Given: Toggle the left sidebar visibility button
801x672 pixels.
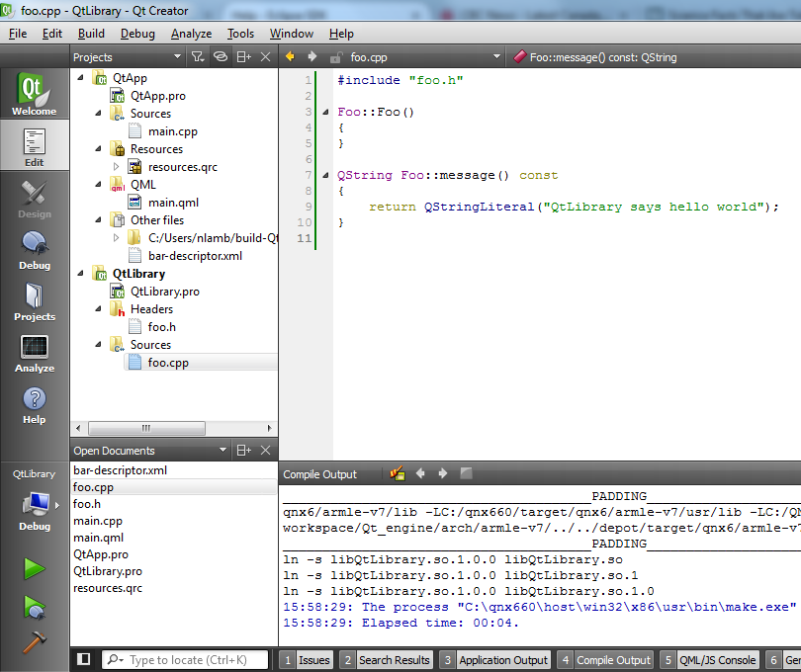Looking at the screenshot, I should tap(84, 659).
